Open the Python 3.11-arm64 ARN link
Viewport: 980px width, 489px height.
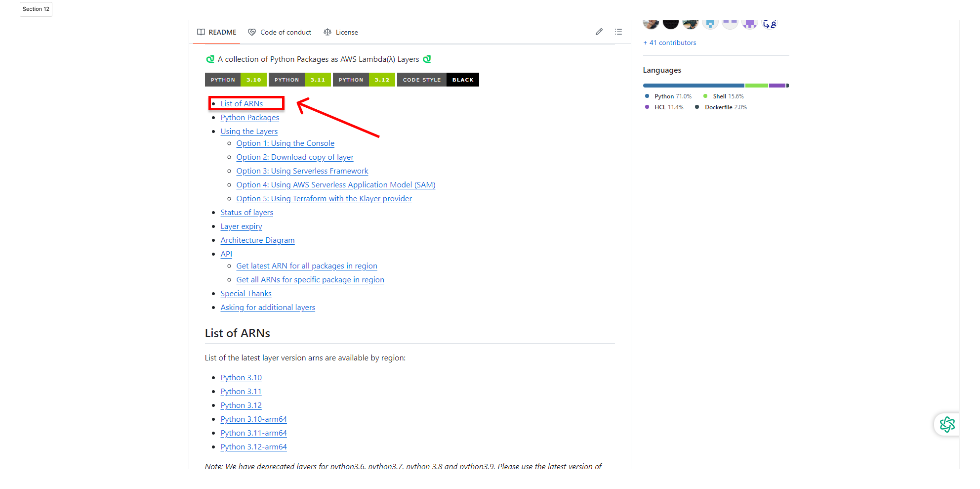pyautogui.click(x=253, y=433)
